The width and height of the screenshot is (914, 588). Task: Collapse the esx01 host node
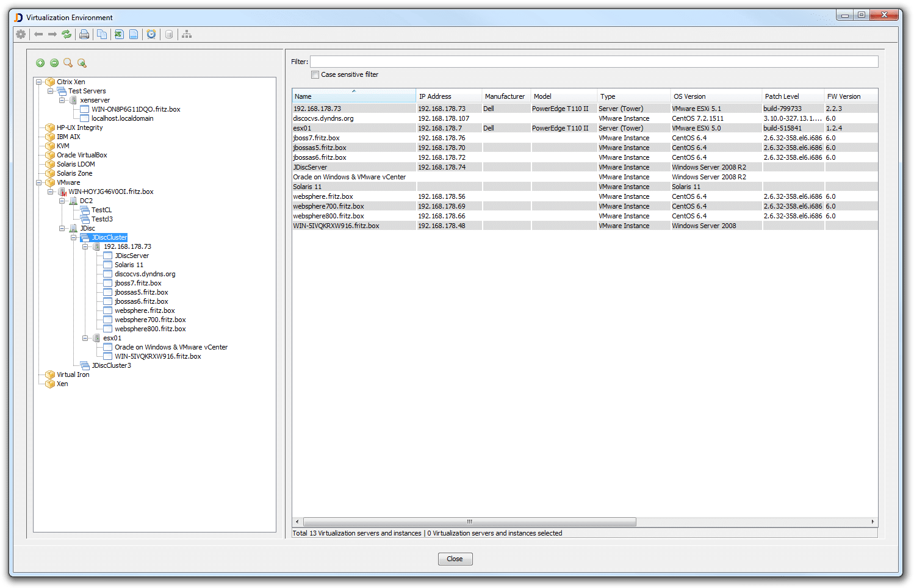(85, 338)
